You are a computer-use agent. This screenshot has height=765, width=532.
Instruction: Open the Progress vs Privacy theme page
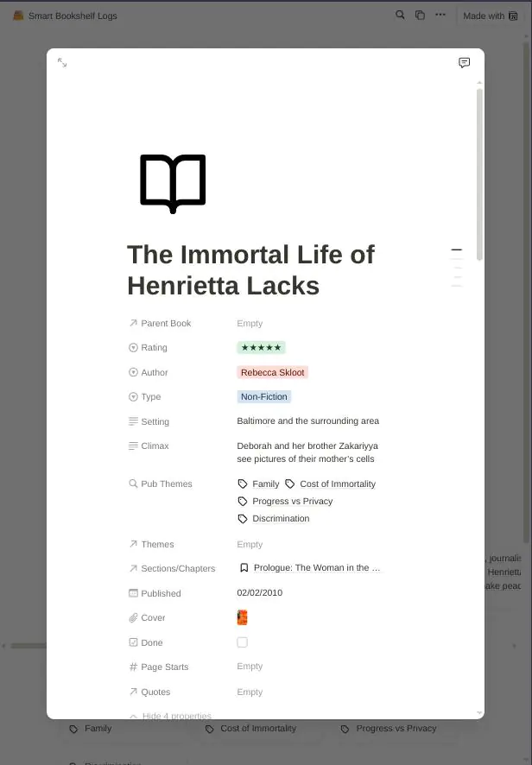[293, 501]
